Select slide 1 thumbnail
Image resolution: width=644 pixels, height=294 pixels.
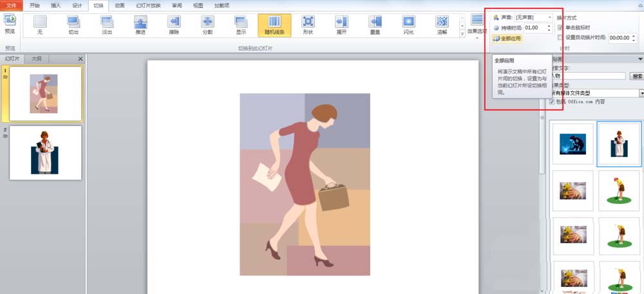coord(45,93)
